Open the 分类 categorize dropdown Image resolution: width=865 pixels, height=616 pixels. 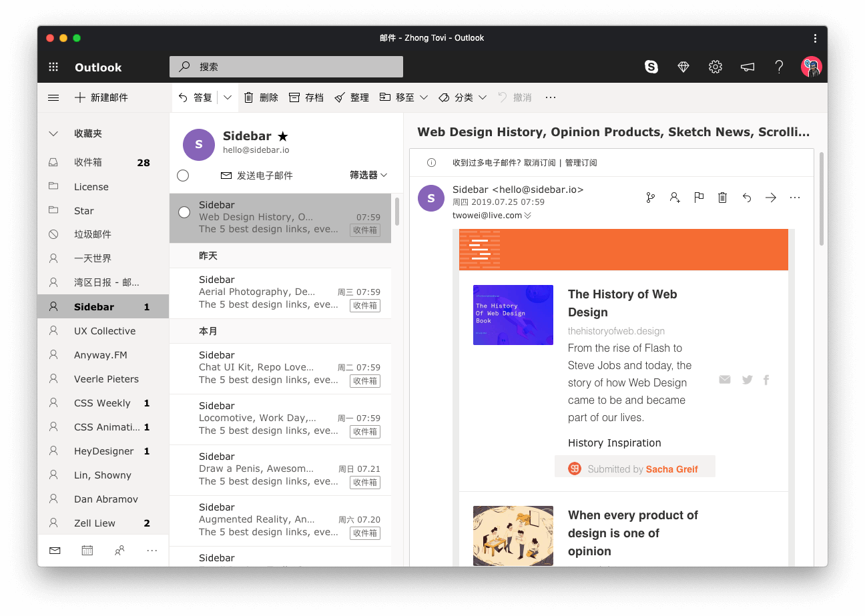(463, 97)
